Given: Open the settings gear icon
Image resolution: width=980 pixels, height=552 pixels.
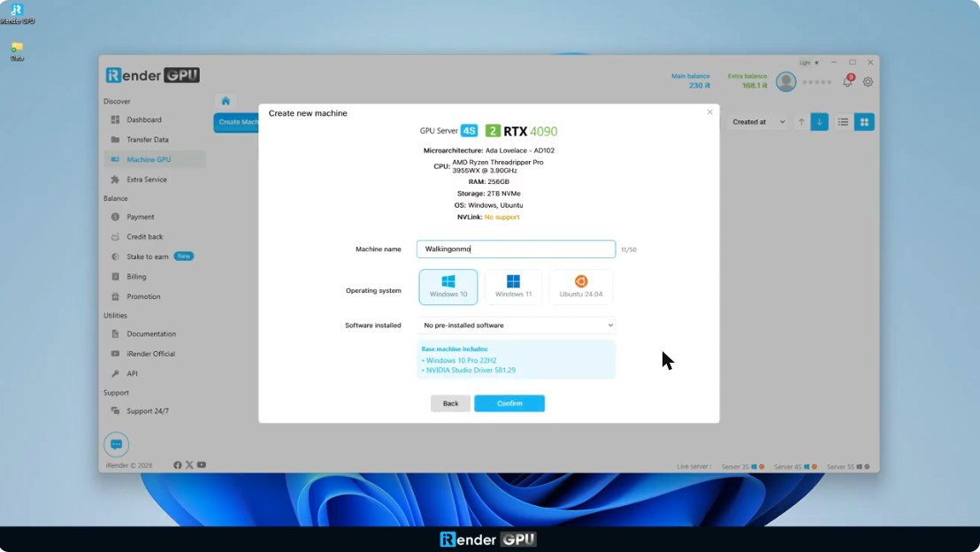Looking at the screenshot, I should 869,82.
